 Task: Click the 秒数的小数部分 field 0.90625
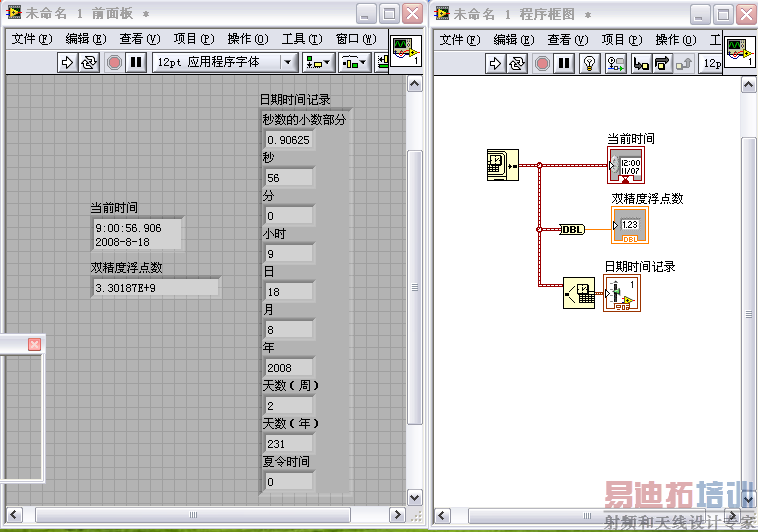coord(289,140)
